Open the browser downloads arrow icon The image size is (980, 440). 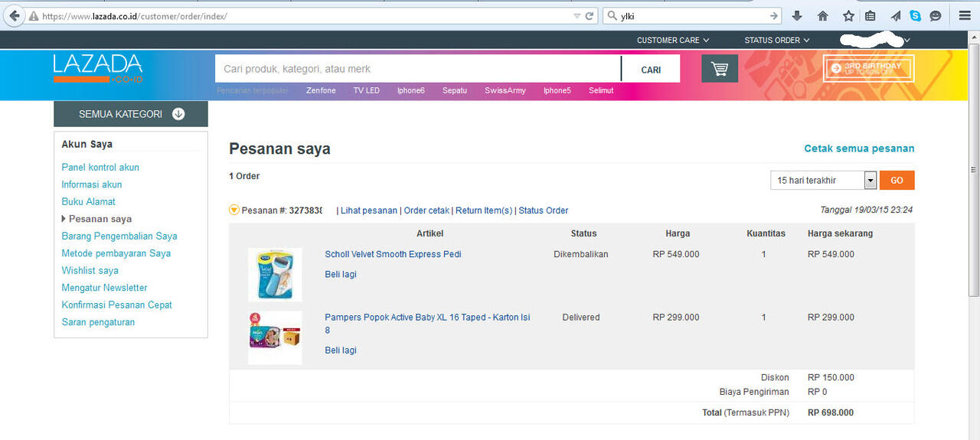[797, 15]
